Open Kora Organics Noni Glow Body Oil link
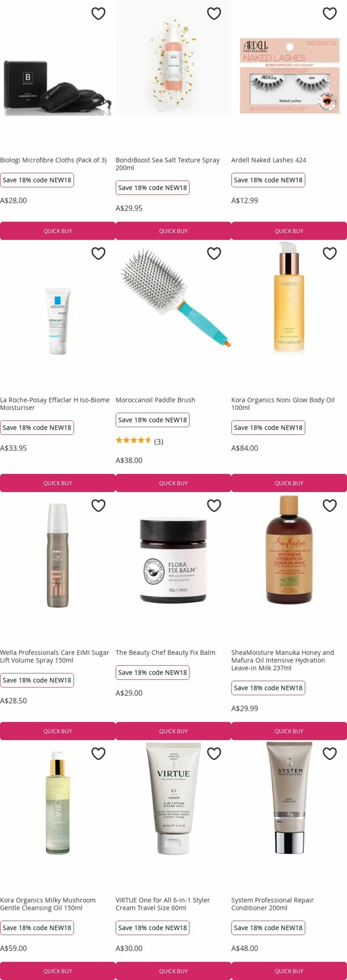Screen dimensions: 347x980 283,404
